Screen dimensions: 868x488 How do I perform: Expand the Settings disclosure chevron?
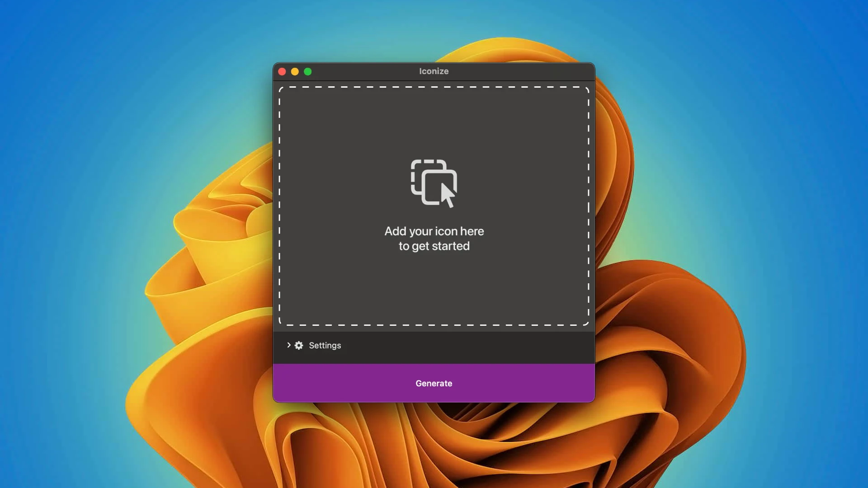pos(289,345)
